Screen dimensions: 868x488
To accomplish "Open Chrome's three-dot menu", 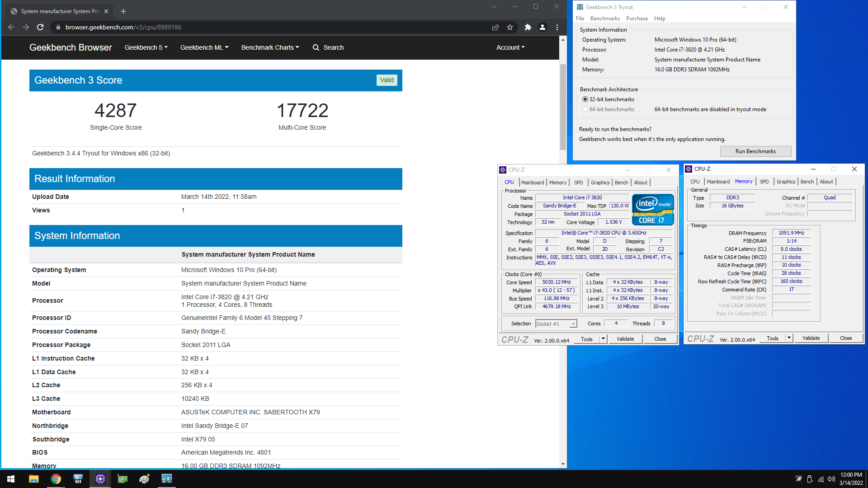I will (x=557, y=27).
